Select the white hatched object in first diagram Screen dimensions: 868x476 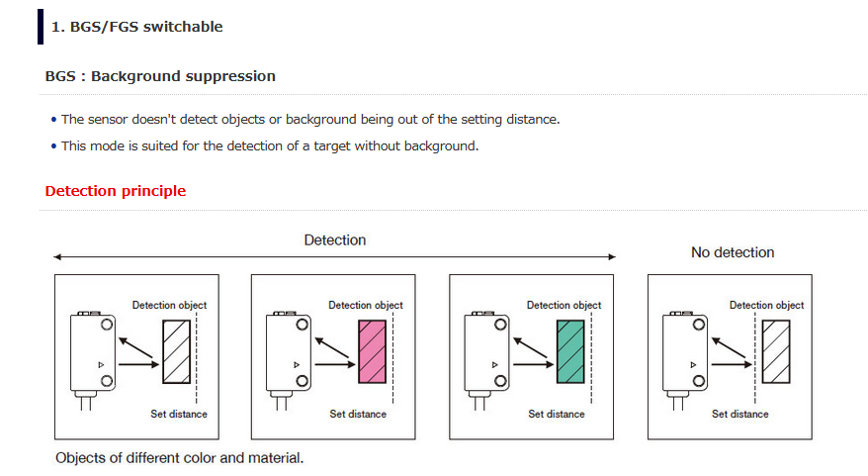tap(177, 352)
